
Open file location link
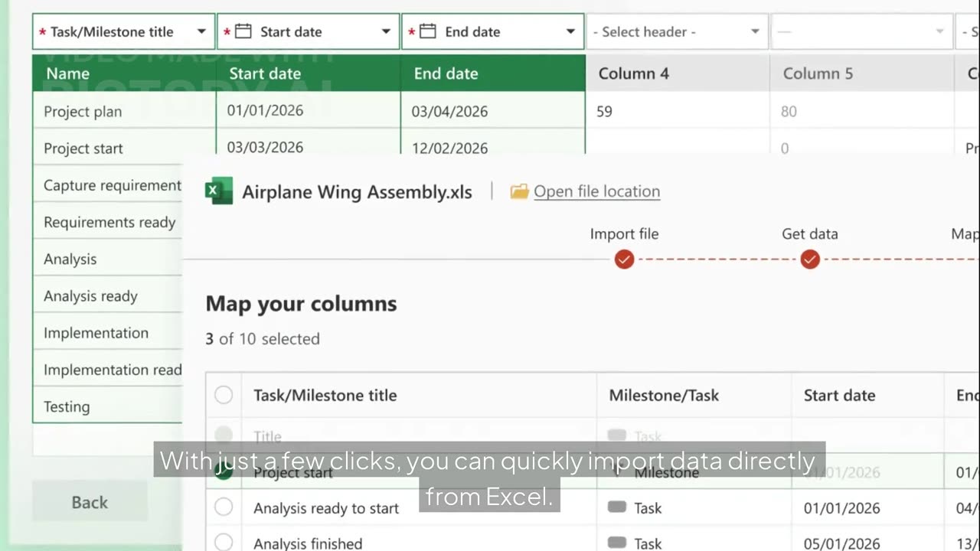point(596,191)
